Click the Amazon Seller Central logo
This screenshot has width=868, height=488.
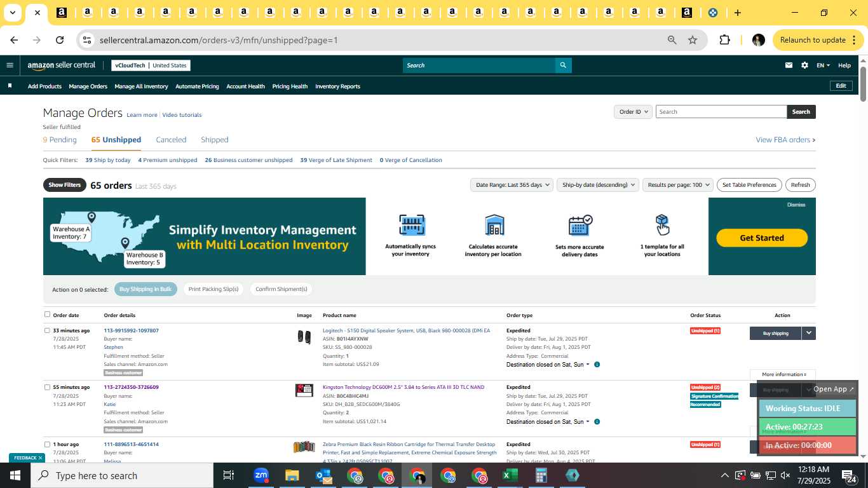(x=62, y=65)
